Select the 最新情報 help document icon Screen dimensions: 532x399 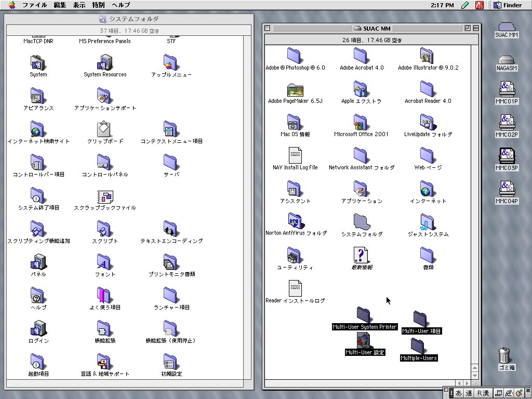click(x=361, y=255)
